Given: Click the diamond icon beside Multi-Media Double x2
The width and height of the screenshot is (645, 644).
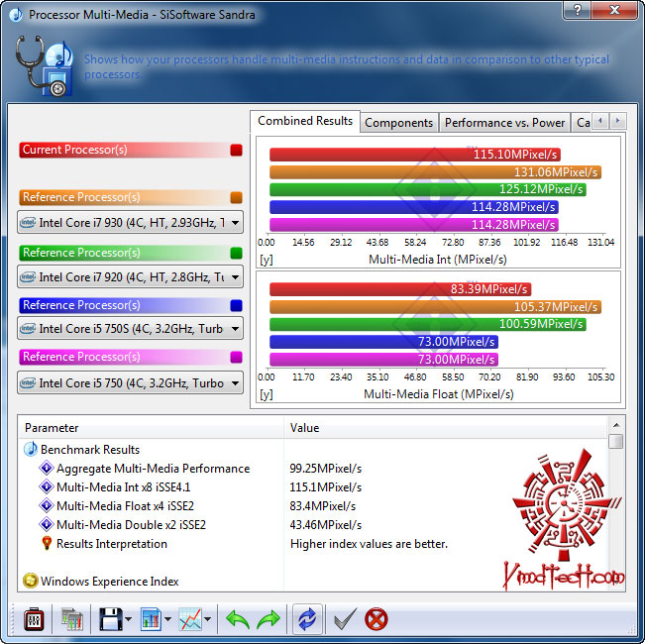Looking at the screenshot, I should coord(46,525).
